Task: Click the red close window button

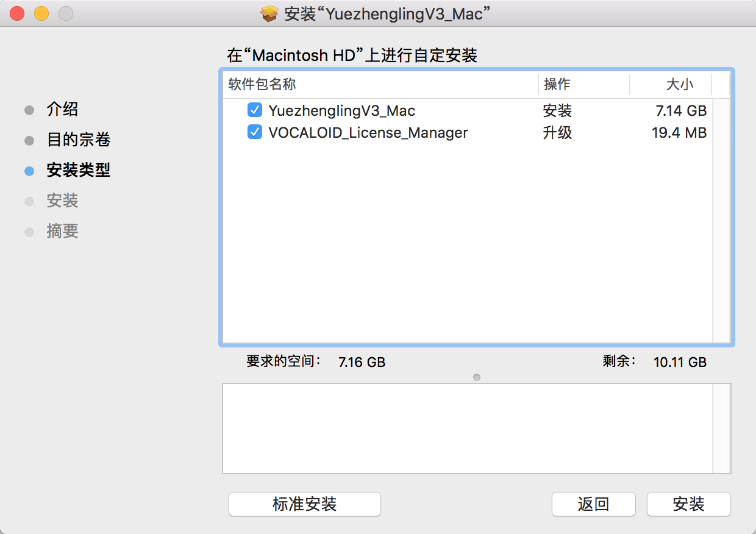Action: point(16,13)
